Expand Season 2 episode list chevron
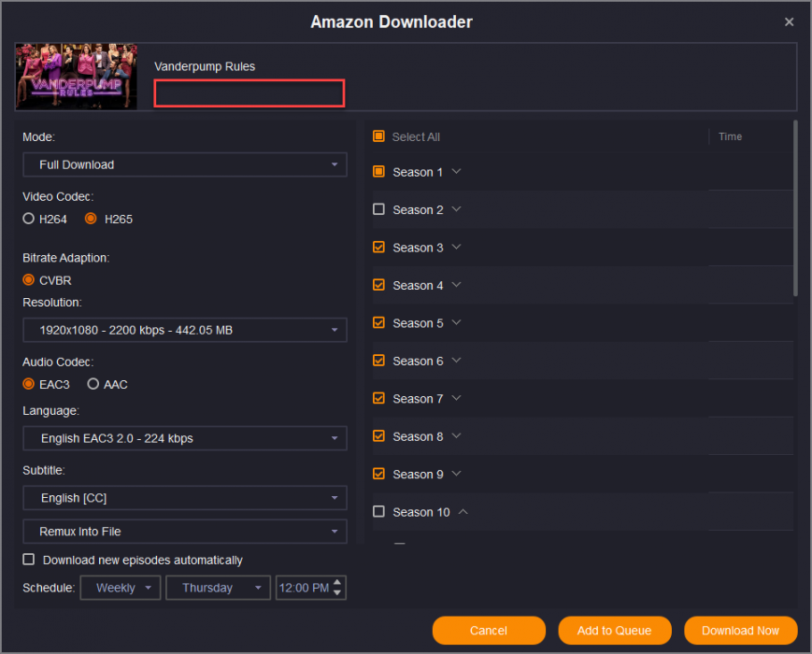The height and width of the screenshot is (654, 812). point(456,209)
